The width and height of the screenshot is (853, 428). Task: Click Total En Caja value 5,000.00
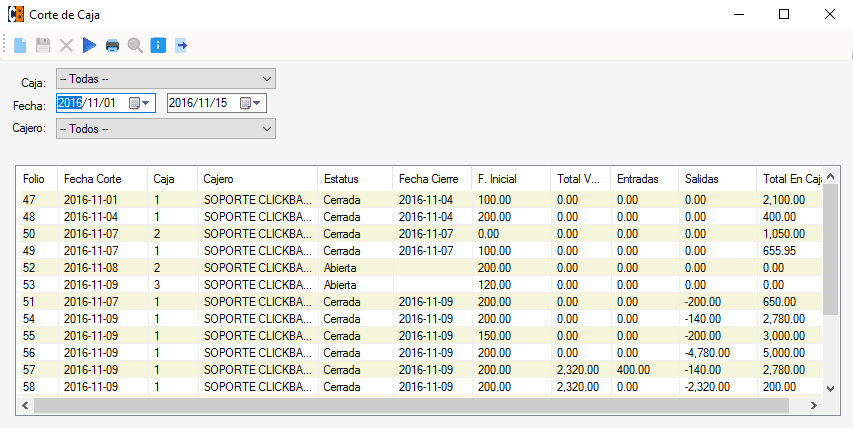[x=784, y=352]
